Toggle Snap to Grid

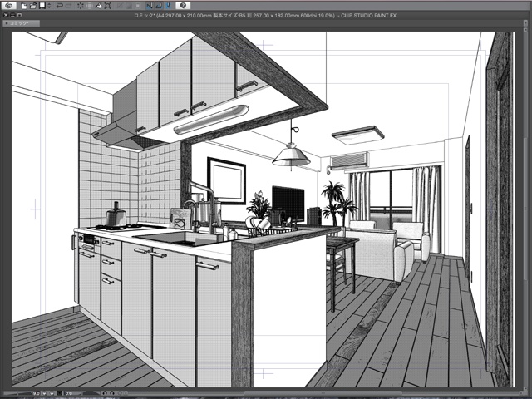(168, 6)
